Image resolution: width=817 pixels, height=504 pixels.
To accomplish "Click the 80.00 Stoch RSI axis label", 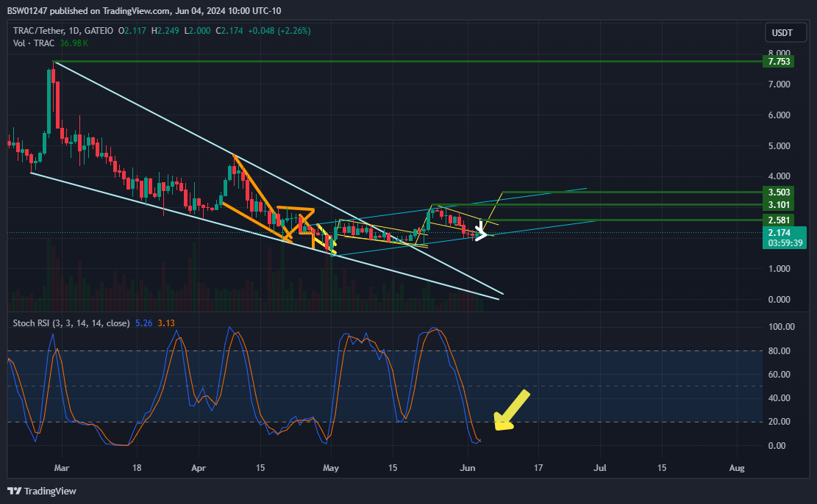I will (779, 351).
